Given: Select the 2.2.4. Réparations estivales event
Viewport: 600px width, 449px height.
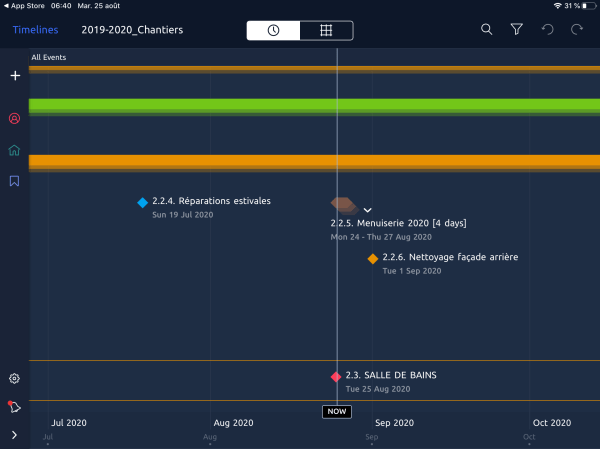Looking at the screenshot, I should (211, 201).
